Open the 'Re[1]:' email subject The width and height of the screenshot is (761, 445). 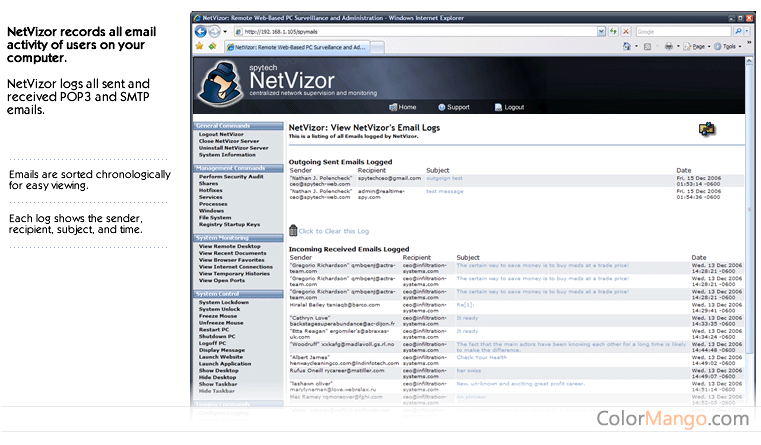[x=465, y=305]
